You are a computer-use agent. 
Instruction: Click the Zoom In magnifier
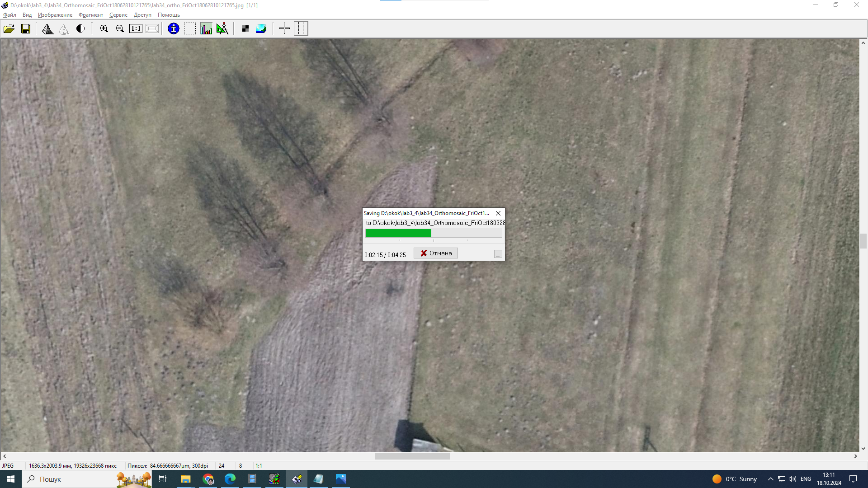coord(104,29)
